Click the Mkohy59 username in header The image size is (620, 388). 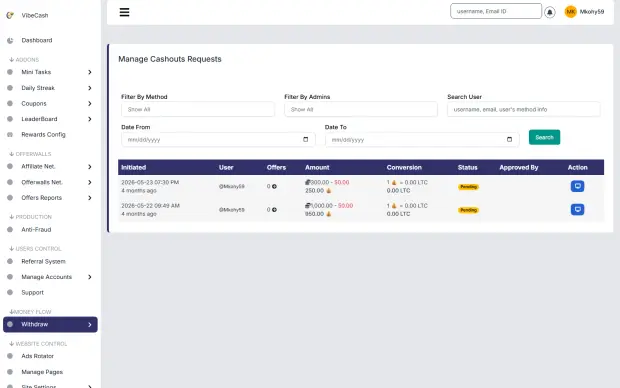point(592,12)
